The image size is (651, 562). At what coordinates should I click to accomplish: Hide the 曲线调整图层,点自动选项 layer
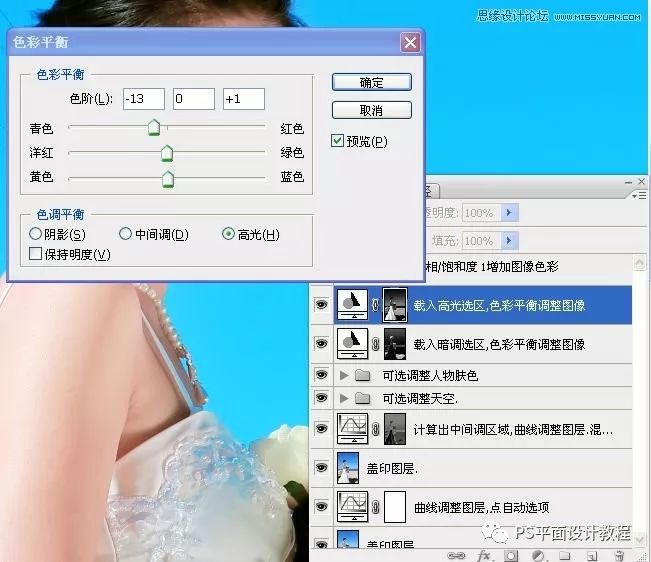tap(321, 506)
